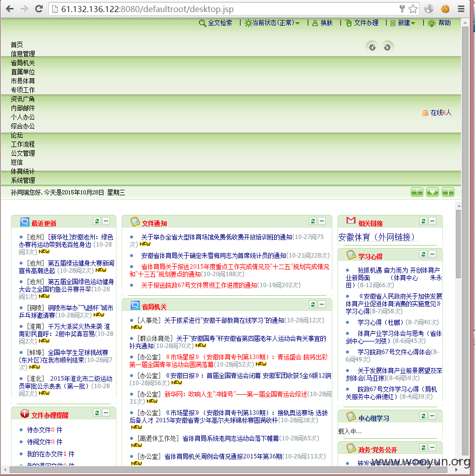The width and height of the screenshot is (475, 476).
Task: Open 学习皖政67号文件心得体会 article
Action: (394, 352)
